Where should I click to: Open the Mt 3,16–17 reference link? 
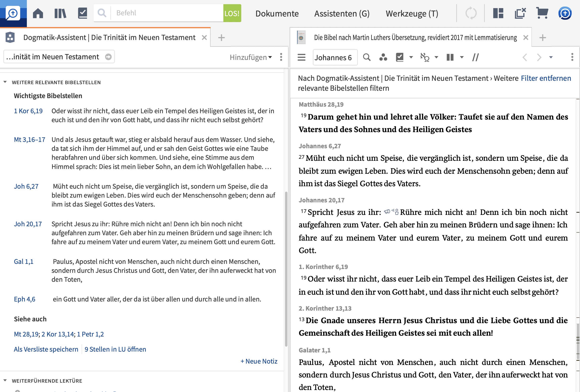[29, 139]
